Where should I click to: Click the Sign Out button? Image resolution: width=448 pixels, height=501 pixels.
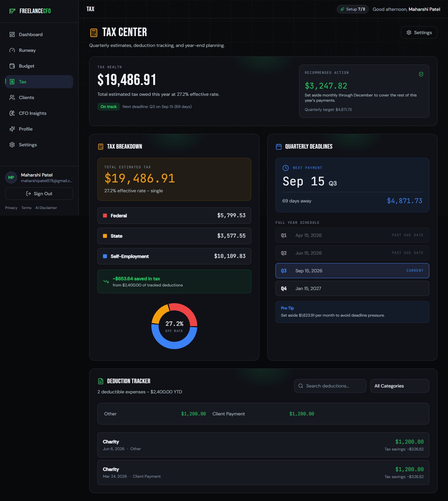pyautogui.click(x=39, y=194)
